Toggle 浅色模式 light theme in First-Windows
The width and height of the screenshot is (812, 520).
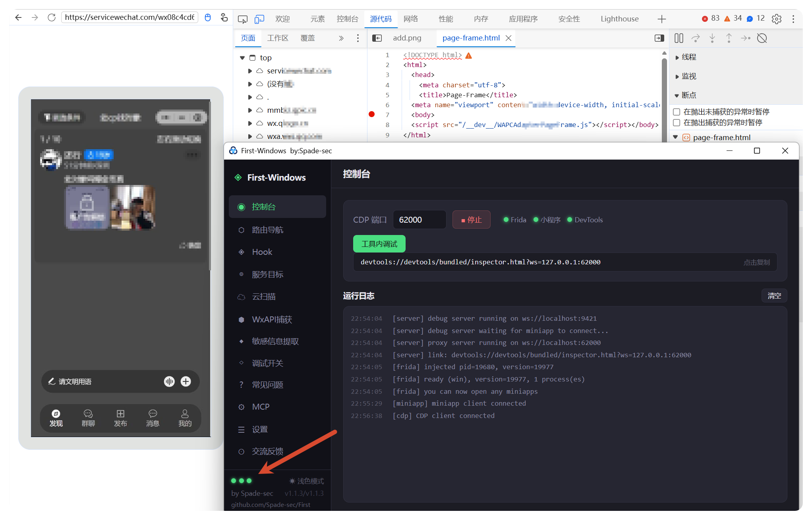306,481
